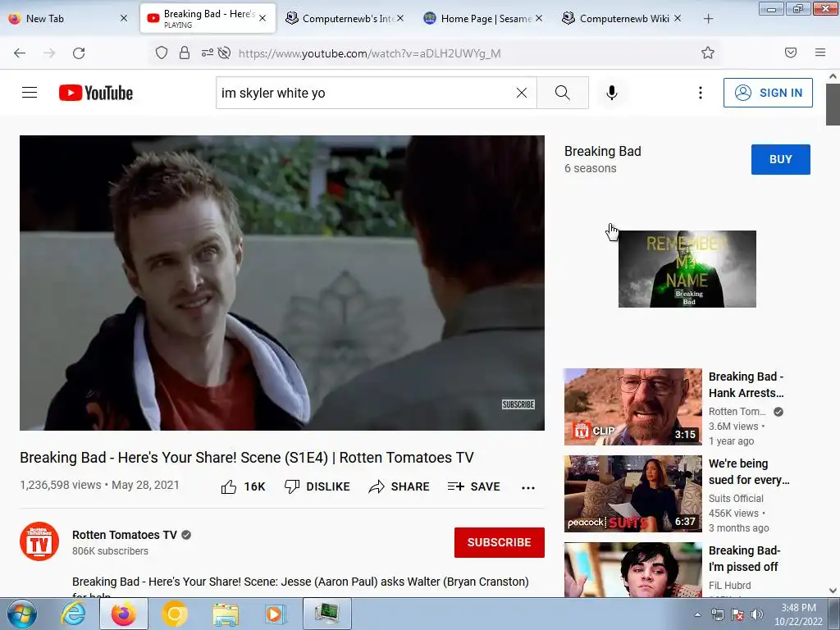
Task: Close the Breaking Bad YouTube tab
Action: (262, 18)
